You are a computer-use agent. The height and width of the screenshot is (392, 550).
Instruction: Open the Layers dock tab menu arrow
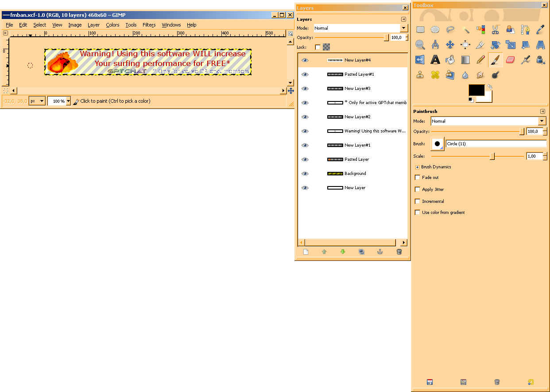tap(403, 19)
